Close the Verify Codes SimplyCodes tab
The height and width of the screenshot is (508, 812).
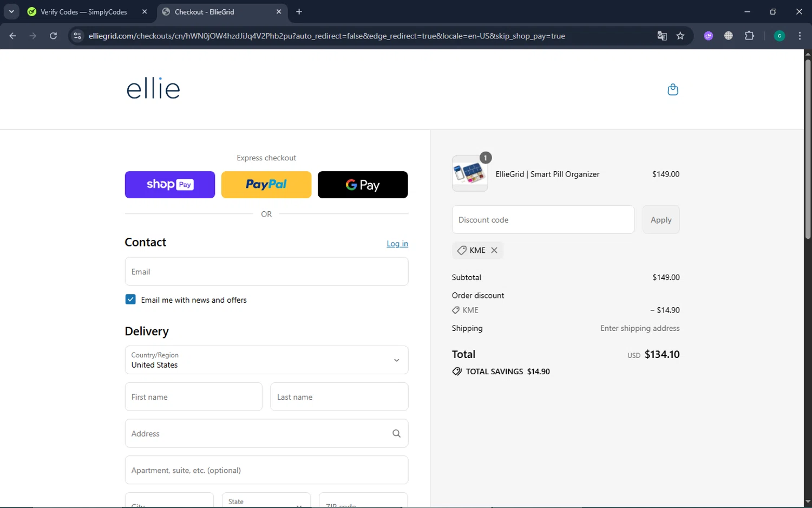(x=145, y=11)
